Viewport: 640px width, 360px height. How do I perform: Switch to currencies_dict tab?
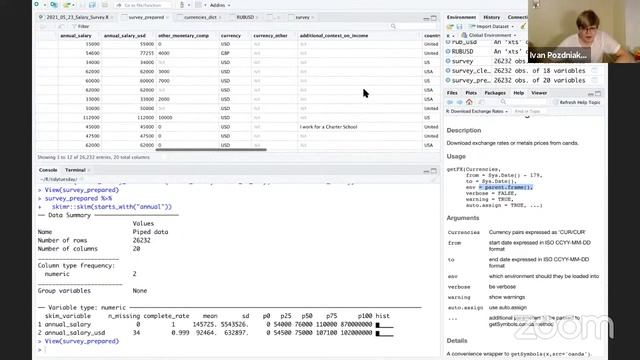click(200, 18)
